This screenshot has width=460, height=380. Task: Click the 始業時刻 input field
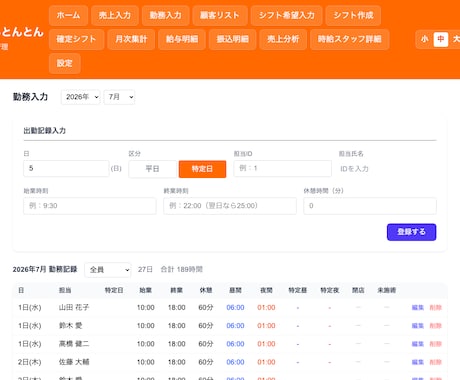[x=90, y=206]
